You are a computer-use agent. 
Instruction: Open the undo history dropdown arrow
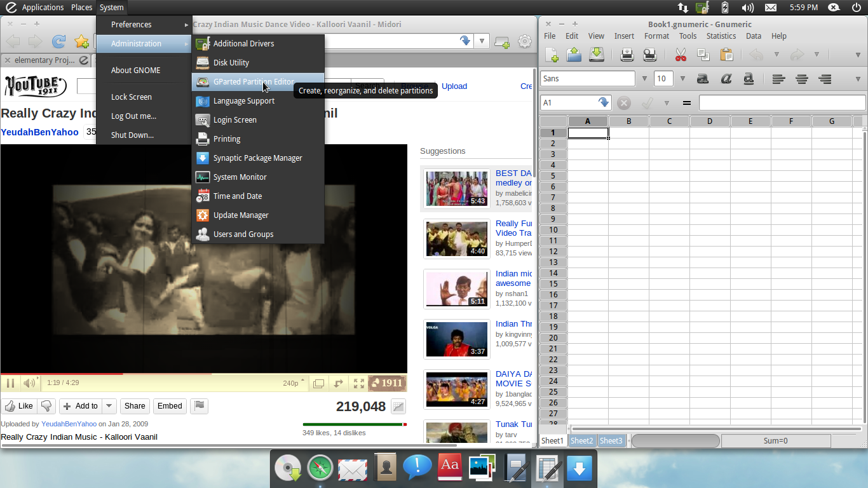tap(776, 55)
